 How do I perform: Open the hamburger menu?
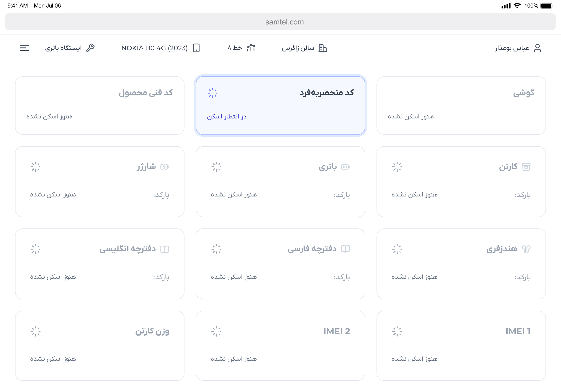pos(24,48)
